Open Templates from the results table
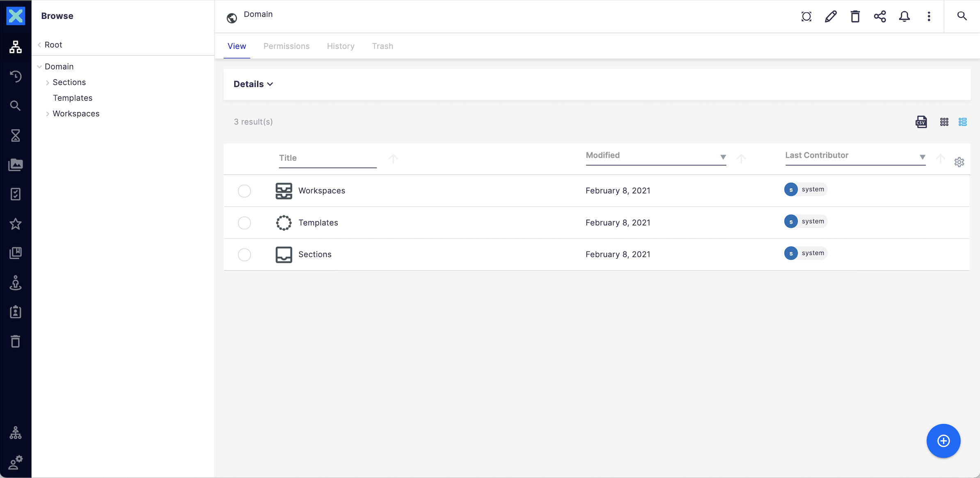This screenshot has height=478, width=980. click(318, 223)
